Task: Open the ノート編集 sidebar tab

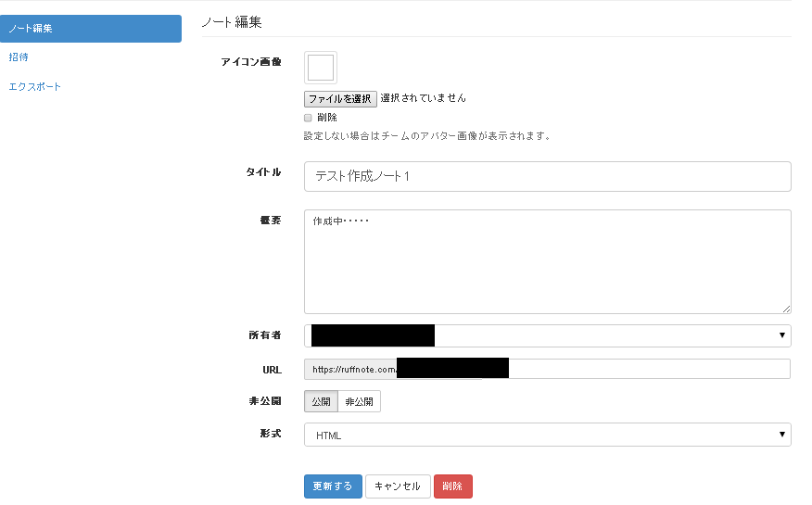Action: pyautogui.click(x=90, y=29)
